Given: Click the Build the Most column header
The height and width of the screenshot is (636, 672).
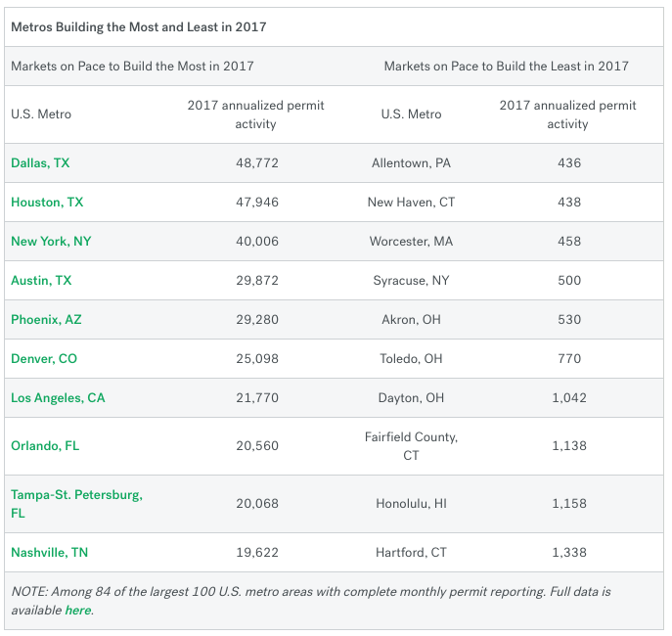Looking at the screenshot, I should pyautogui.click(x=132, y=66).
